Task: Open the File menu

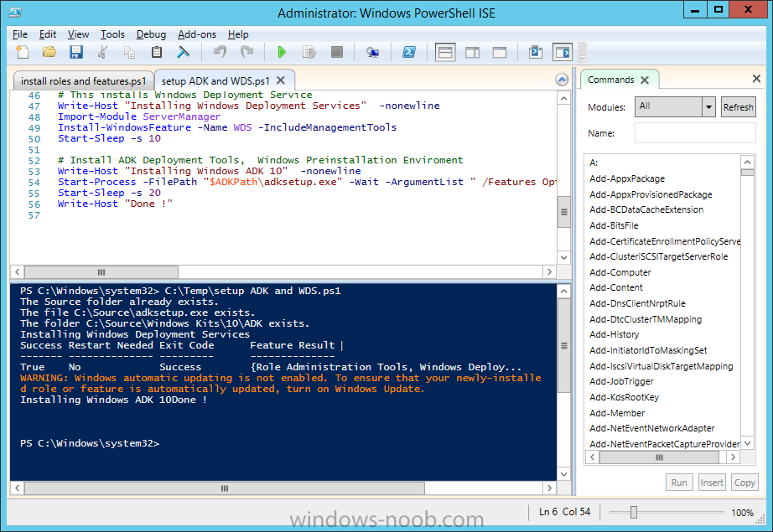Action: 20,34
